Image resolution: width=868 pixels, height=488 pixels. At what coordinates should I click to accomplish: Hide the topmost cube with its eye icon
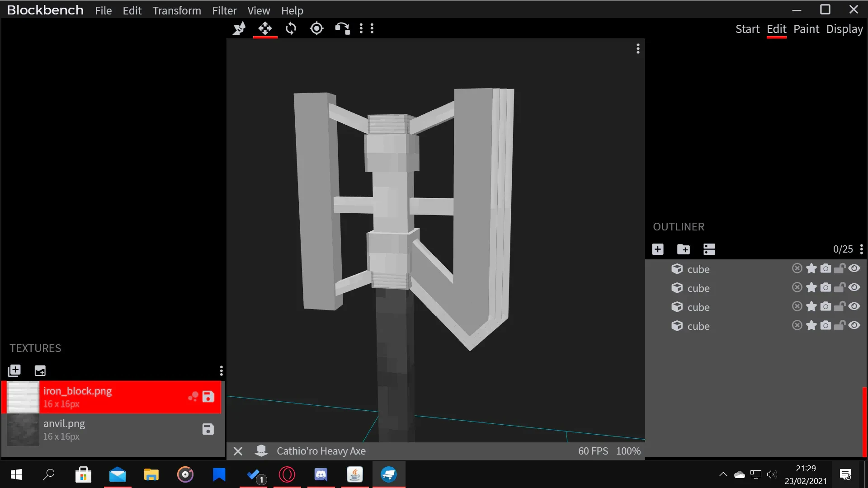coord(854,268)
